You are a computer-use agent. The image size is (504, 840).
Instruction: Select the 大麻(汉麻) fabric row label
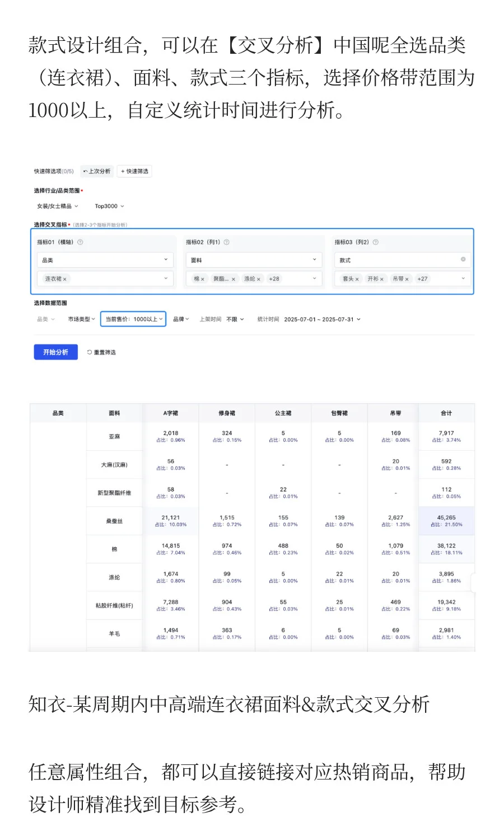[114, 465]
